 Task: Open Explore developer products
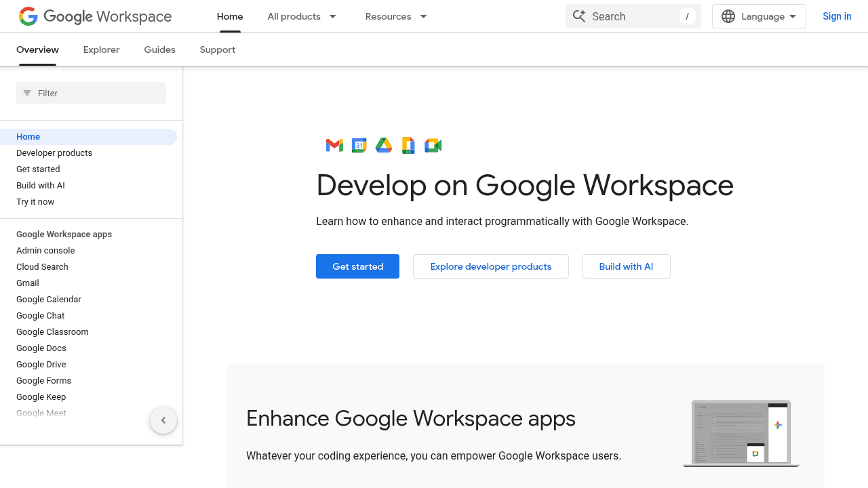click(490, 266)
